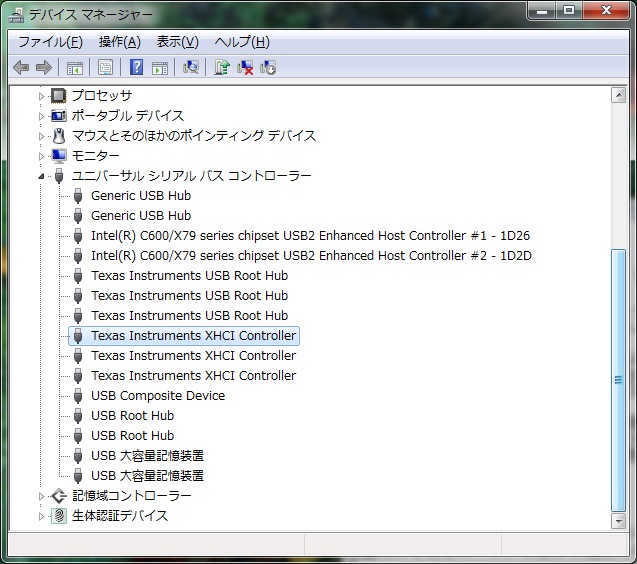Select Intel(R) C600/X79 USB2 Enhanced Host Controller #2 - 1D2D
Screen dimensions: 637x564
click(x=311, y=256)
